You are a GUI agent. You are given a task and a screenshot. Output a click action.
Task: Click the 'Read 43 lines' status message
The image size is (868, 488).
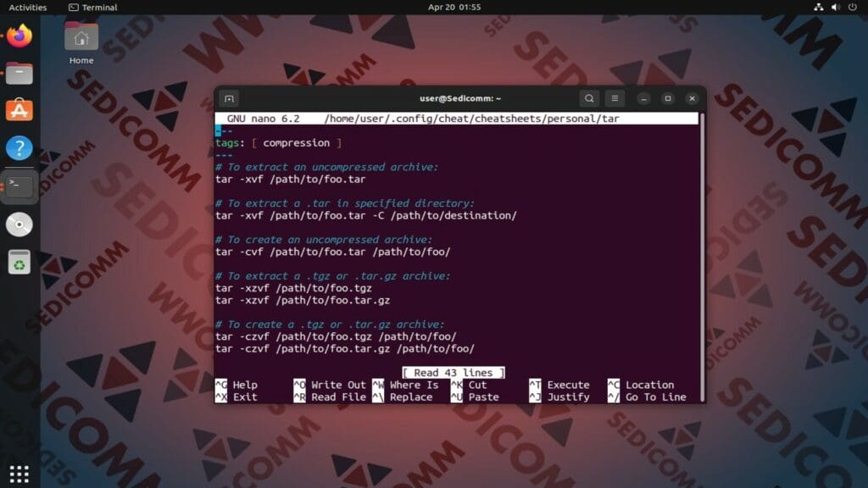click(453, 373)
